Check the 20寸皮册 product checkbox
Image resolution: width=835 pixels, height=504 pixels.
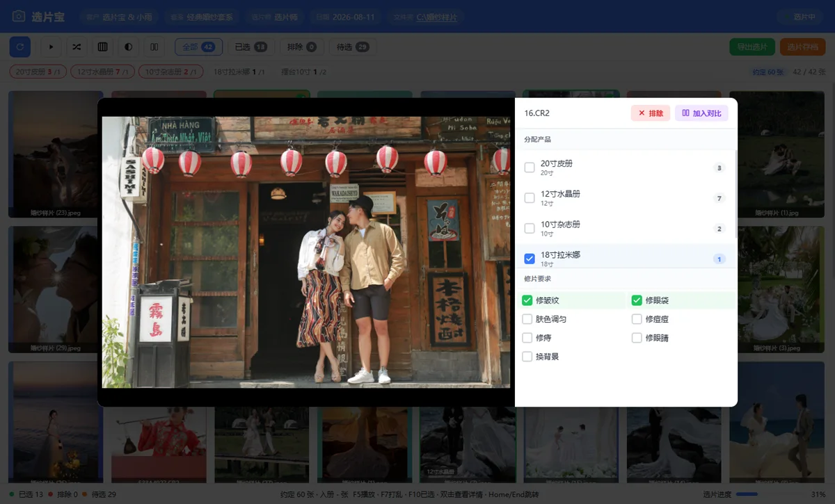point(530,168)
